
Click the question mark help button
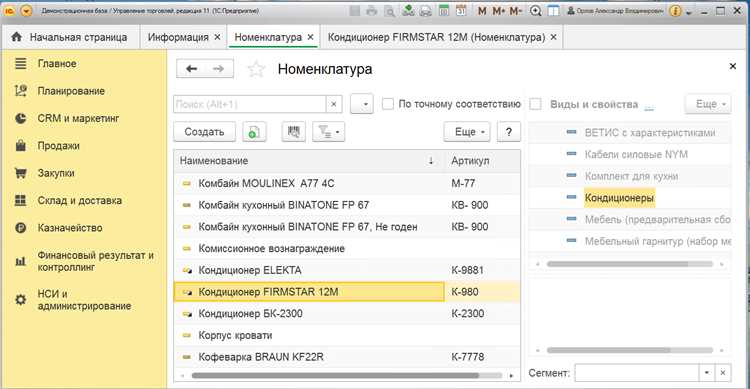tap(508, 132)
